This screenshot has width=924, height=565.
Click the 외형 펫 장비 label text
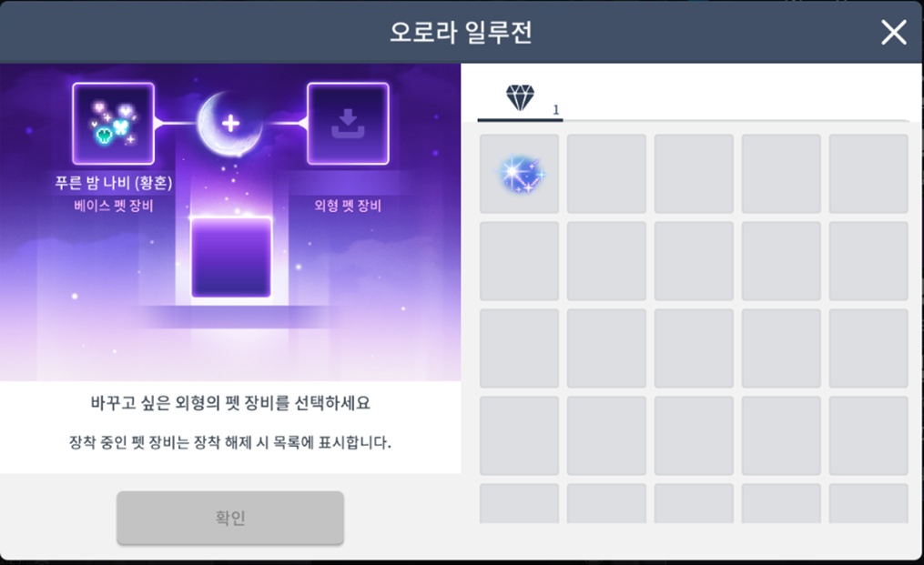coord(348,206)
